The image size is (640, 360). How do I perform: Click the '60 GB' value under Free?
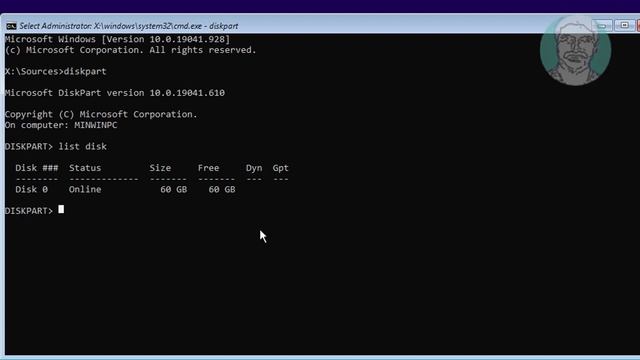[222, 189]
